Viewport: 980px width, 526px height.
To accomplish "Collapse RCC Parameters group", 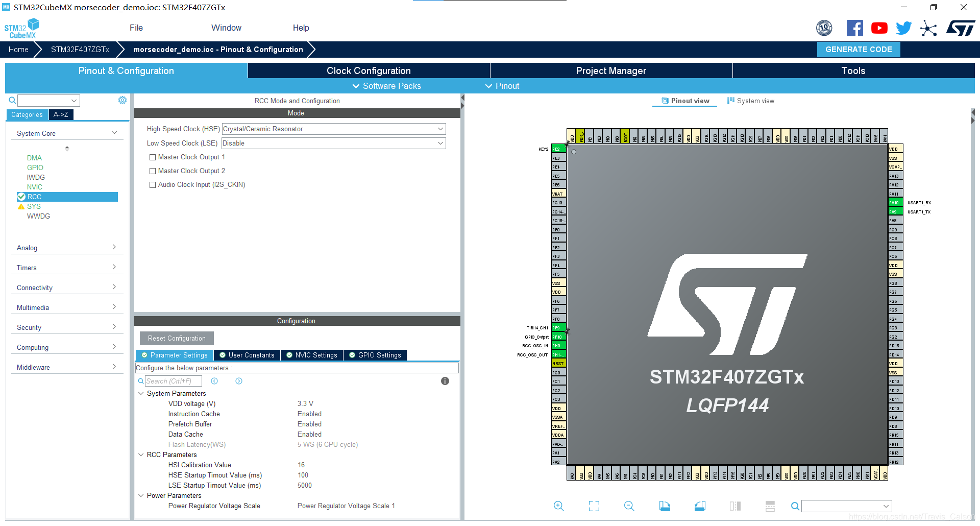I will 141,455.
